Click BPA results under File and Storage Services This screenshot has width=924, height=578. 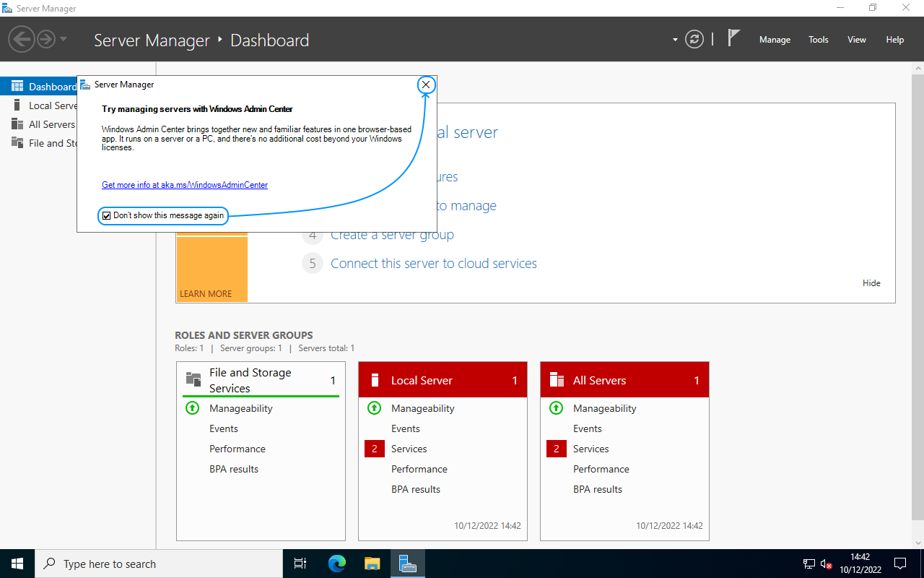pyautogui.click(x=234, y=469)
